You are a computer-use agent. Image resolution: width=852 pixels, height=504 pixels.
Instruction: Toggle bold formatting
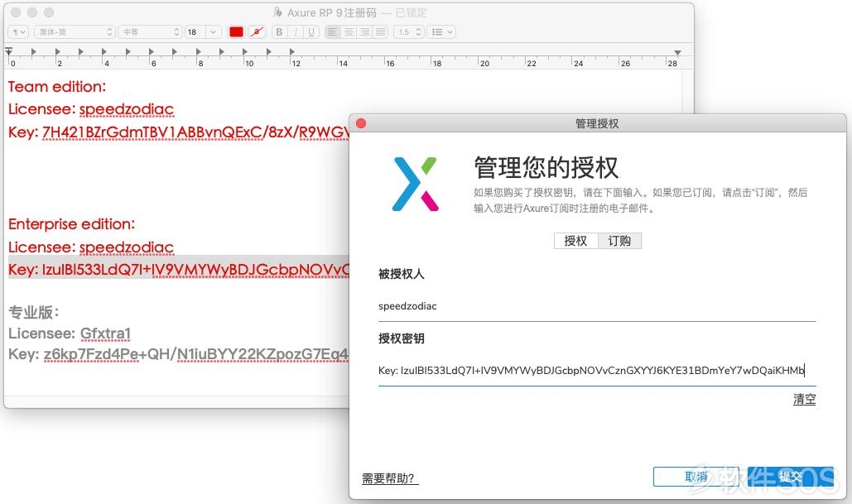tap(279, 32)
